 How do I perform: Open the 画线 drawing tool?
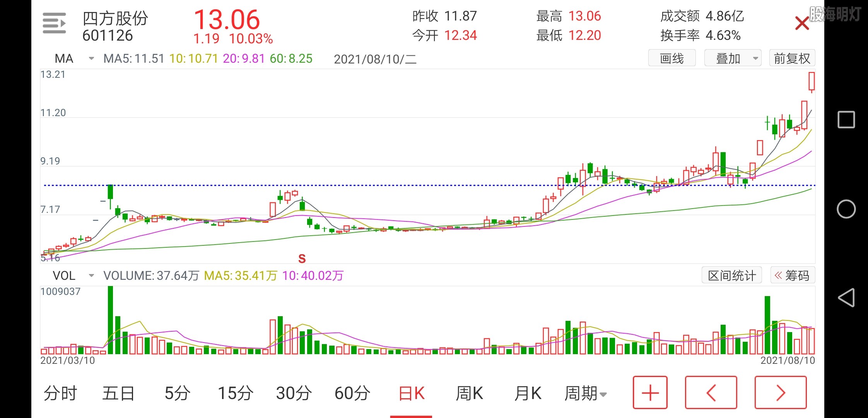(672, 58)
